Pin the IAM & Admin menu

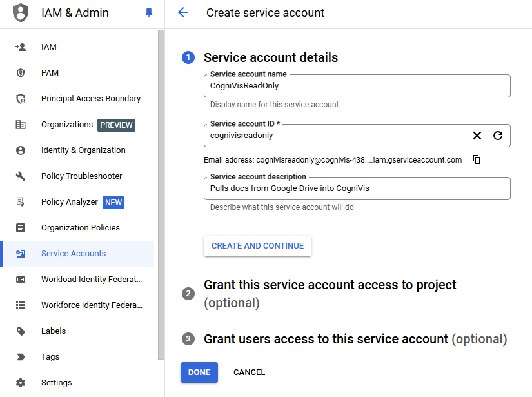[149, 13]
